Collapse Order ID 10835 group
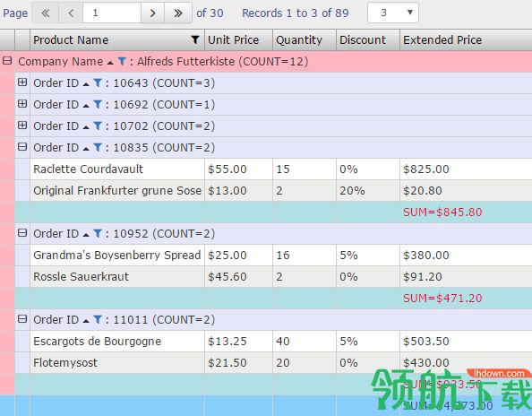This screenshot has height=416, width=532. pyautogui.click(x=22, y=147)
